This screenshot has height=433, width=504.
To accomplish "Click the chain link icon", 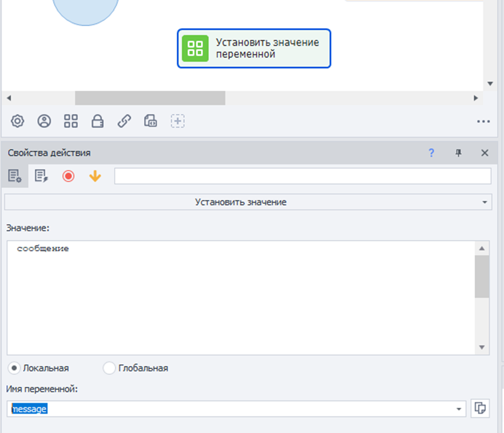I will (124, 121).
